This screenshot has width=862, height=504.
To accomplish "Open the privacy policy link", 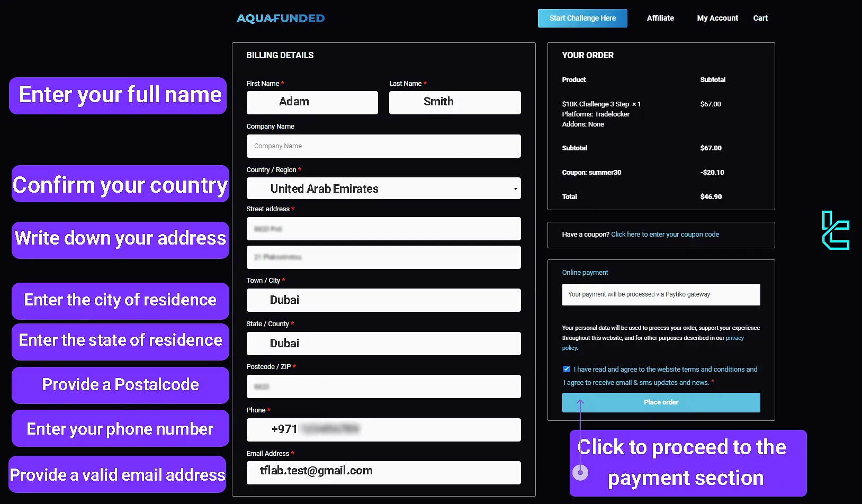I will (x=734, y=338).
